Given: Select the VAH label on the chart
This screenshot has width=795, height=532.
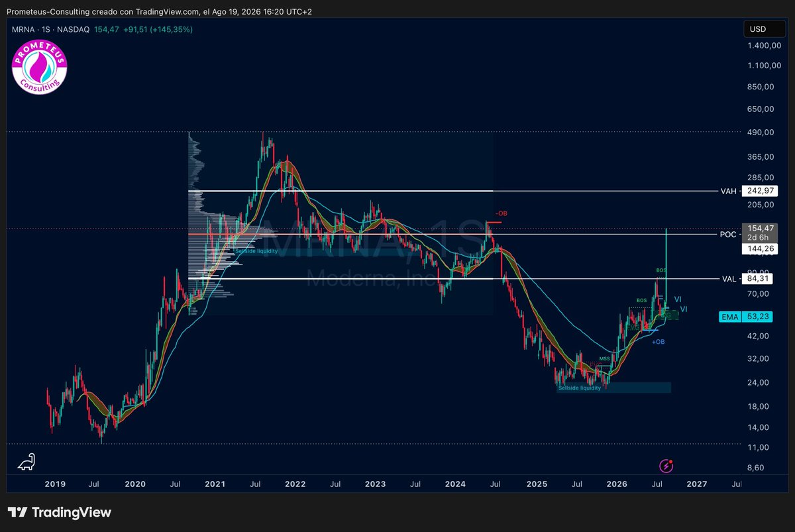Looking at the screenshot, I should click(728, 191).
